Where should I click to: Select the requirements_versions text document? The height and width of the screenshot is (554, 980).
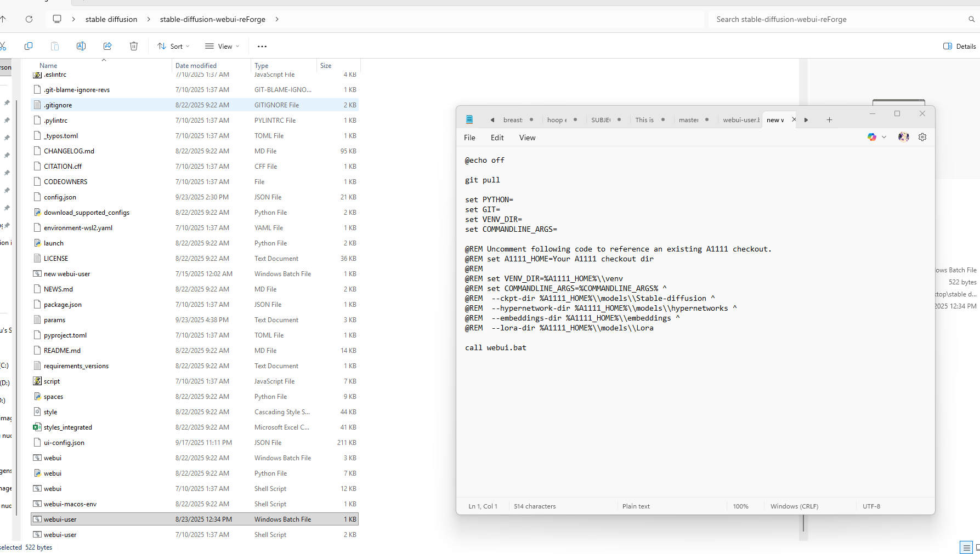[x=195, y=366]
